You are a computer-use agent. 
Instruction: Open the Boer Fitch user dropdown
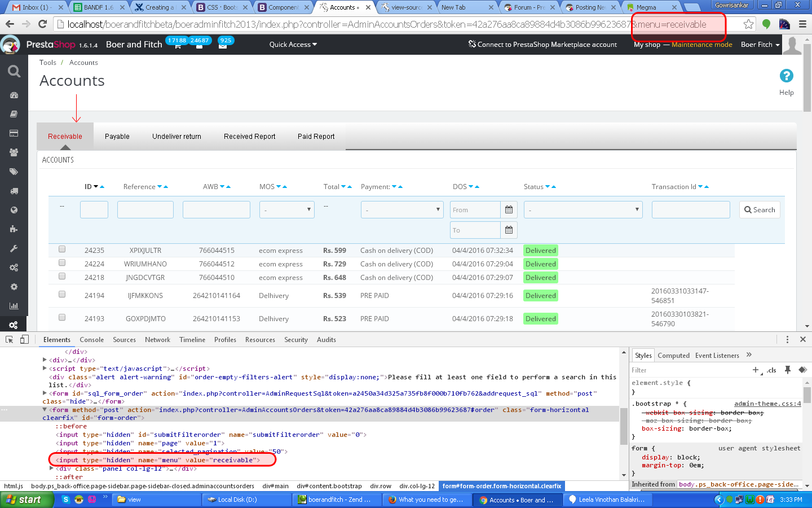click(x=760, y=45)
